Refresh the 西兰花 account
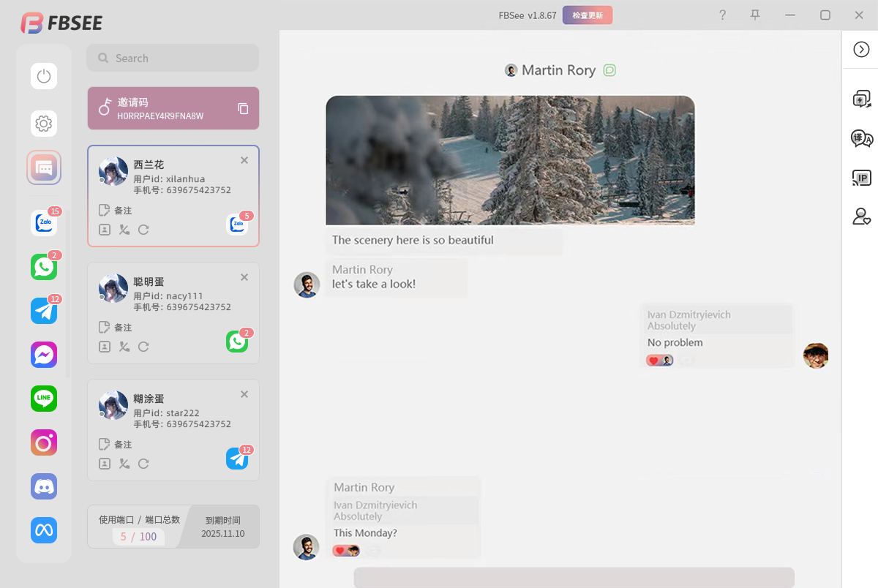Viewport: 878px width, 588px height. coord(143,230)
